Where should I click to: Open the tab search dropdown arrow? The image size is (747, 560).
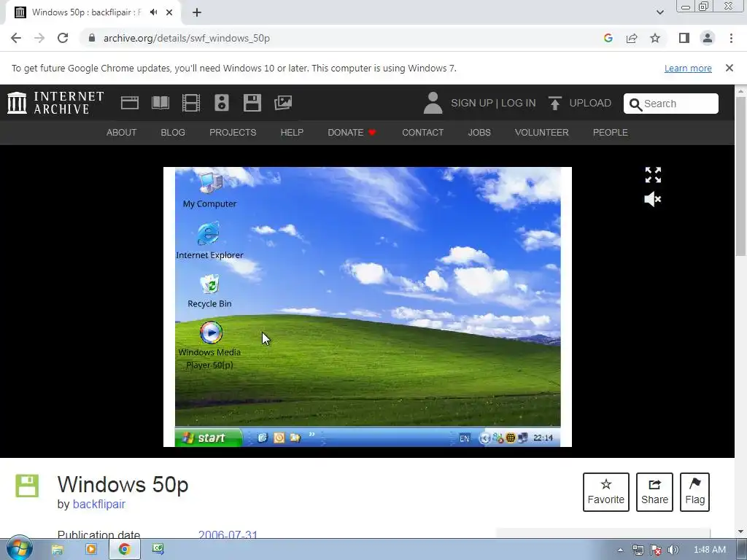pos(659,12)
